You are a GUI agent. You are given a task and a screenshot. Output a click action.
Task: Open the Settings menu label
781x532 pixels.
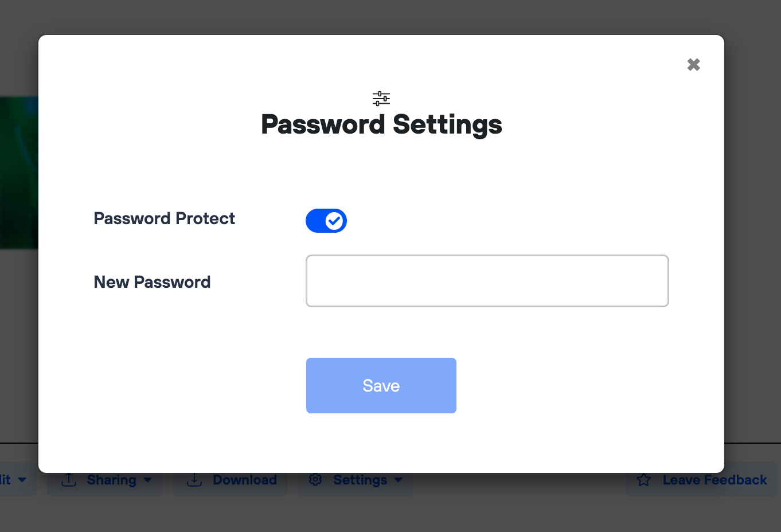click(360, 480)
